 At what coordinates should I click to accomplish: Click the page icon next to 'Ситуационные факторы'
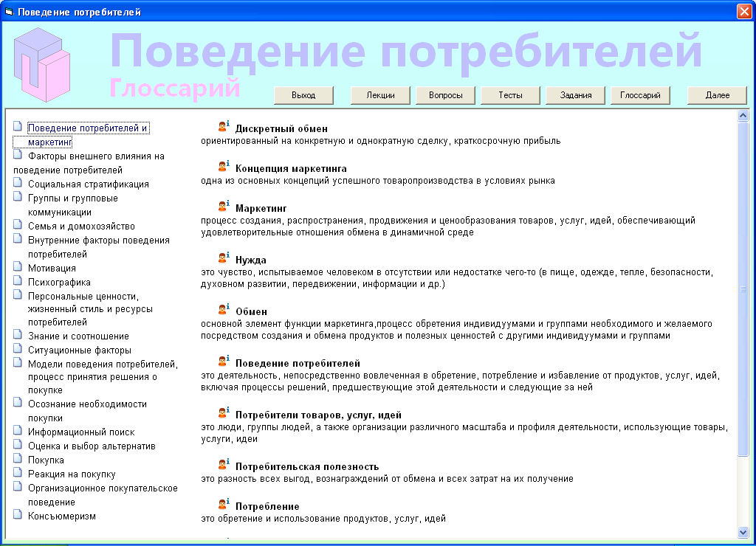tap(18, 348)
